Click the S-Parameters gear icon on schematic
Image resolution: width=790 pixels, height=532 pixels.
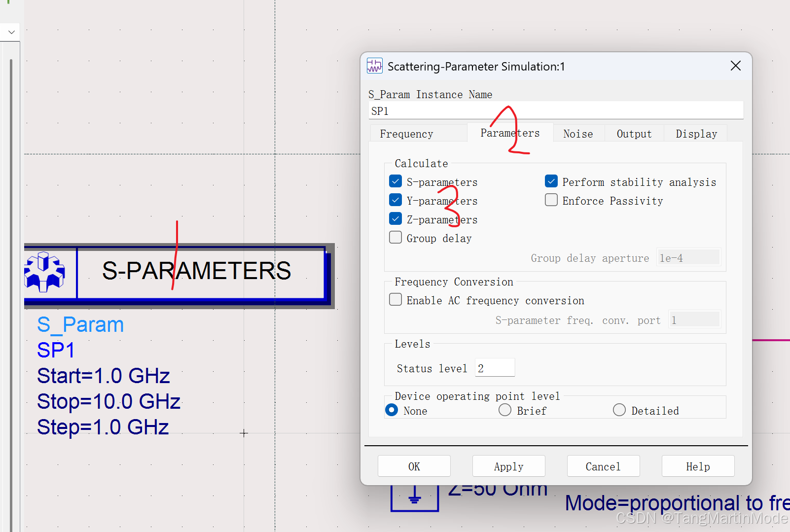pos(44,272)
